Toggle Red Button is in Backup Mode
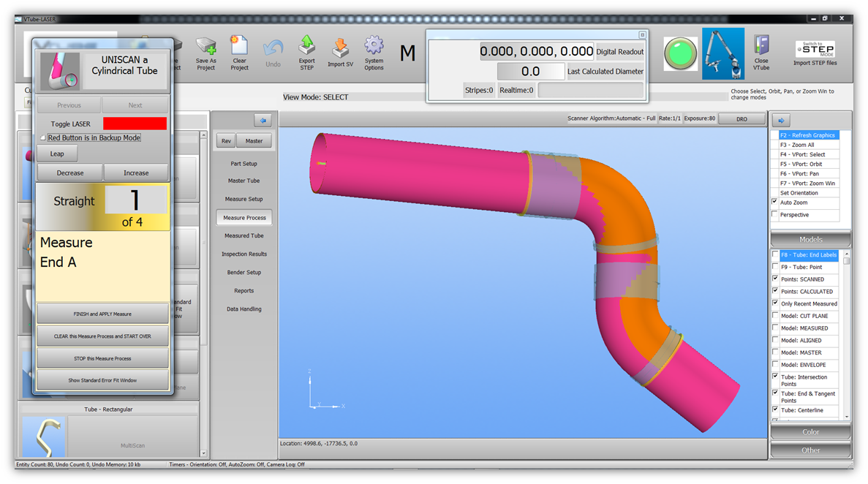Image resolution: width=868 pixels, height=484 pixels. 43,137
